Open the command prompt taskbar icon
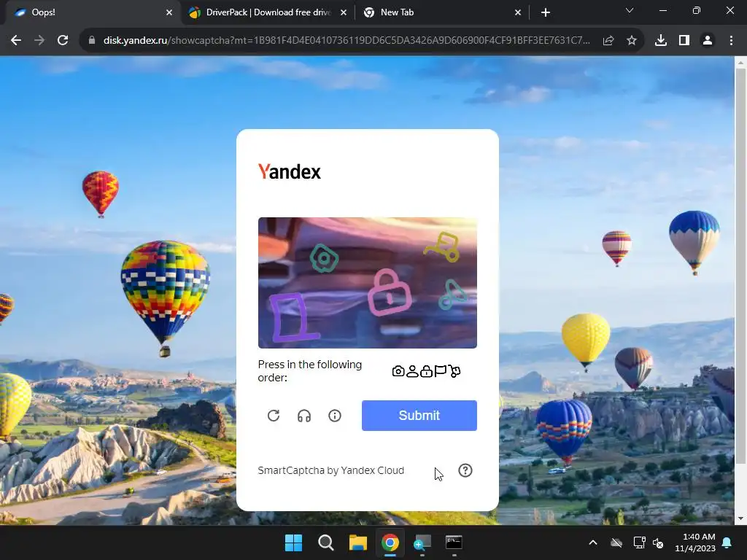 click(454, 542)
